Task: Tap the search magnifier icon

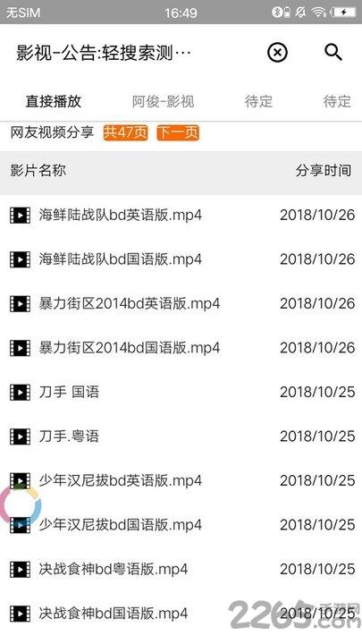Action: [333, 53]
